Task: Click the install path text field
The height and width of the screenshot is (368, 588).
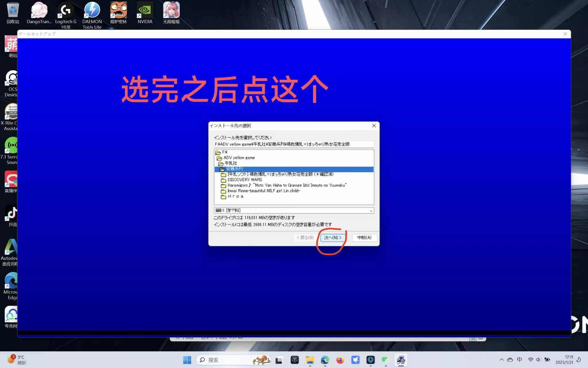Action: point(293,144)
